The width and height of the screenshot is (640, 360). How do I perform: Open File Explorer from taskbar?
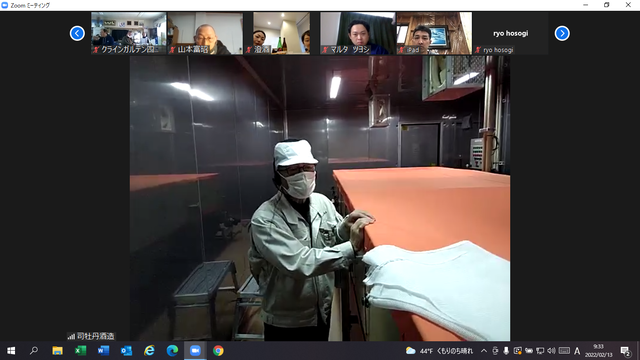tap(57, 351)
